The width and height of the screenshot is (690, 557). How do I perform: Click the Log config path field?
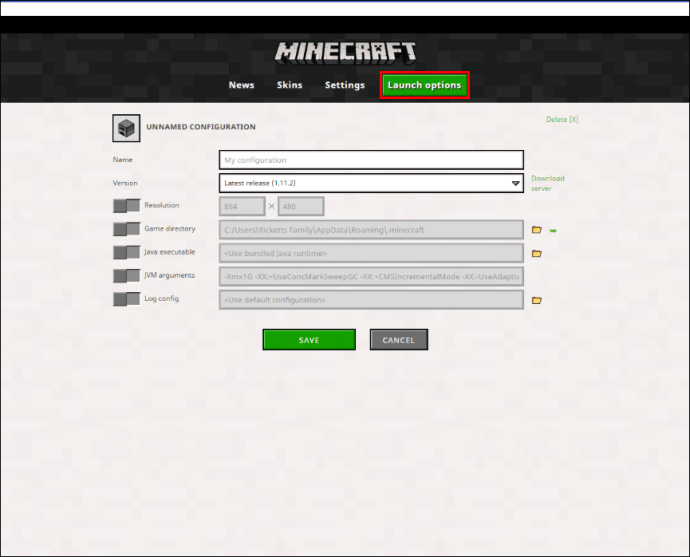tap(371, 300)
